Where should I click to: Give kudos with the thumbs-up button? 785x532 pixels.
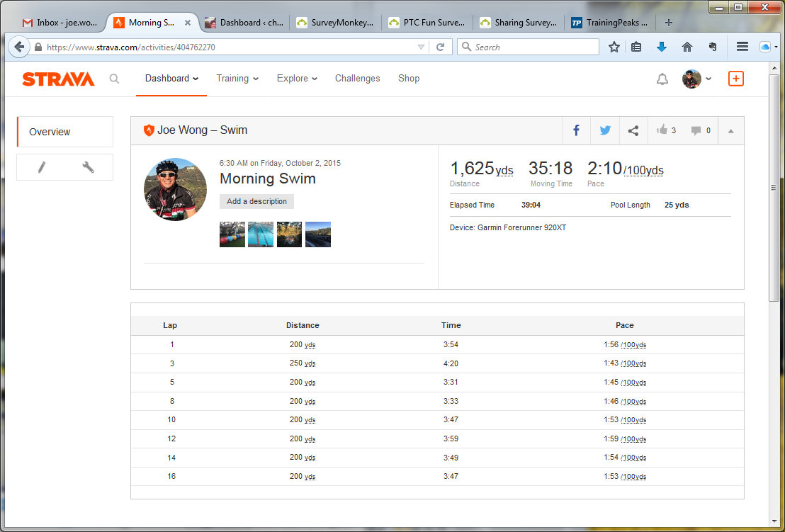[x=665, y=130]
